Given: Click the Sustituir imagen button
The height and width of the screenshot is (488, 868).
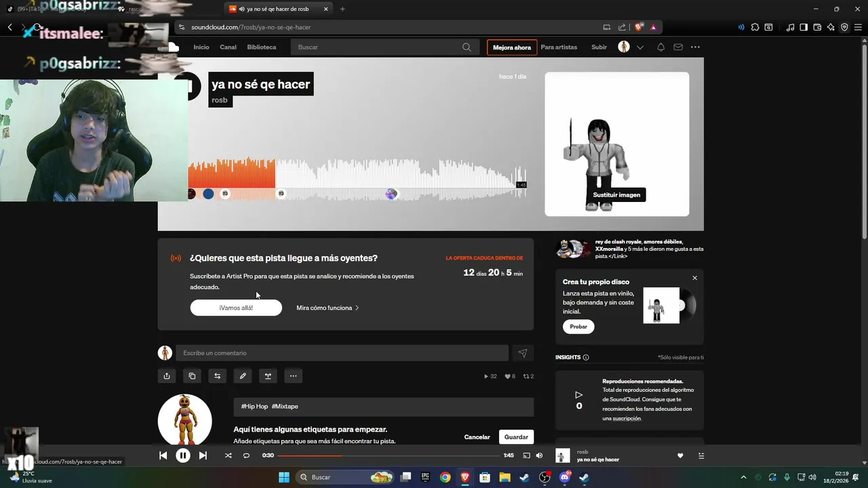Looking at the screenshot, I should pos(616,195).
